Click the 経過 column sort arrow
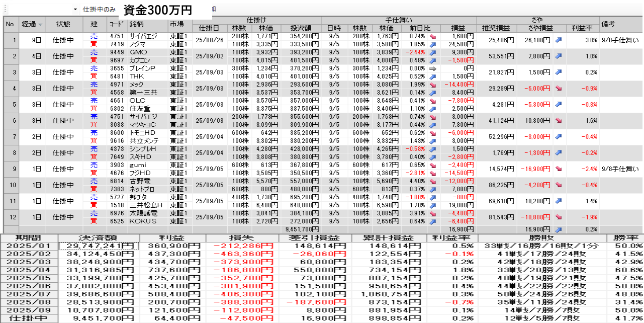This screenshot has width=644, height=323. point(40,24)
